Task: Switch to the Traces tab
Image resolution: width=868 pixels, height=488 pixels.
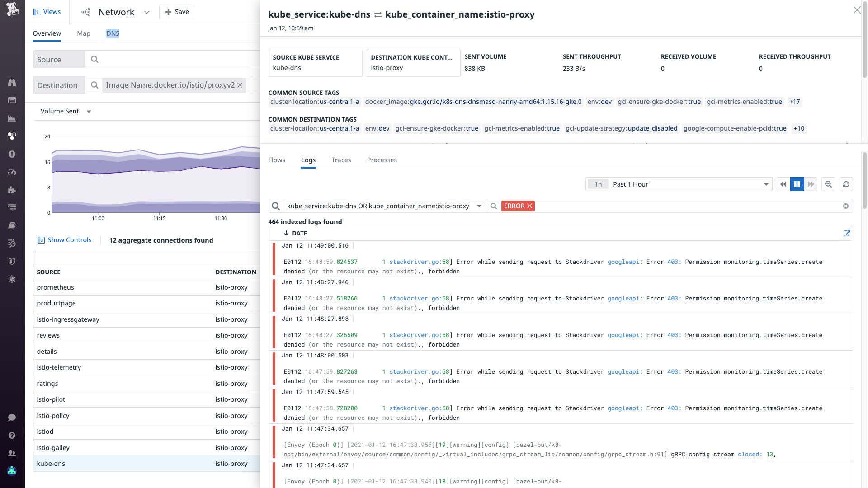Action: pyautogui.click(x=341, y=160)
